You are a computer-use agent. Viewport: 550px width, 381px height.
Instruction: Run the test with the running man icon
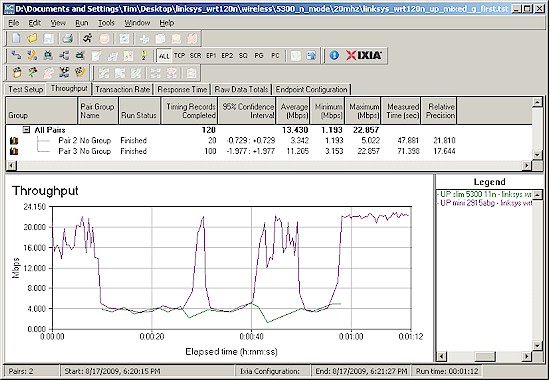point(87,38)
